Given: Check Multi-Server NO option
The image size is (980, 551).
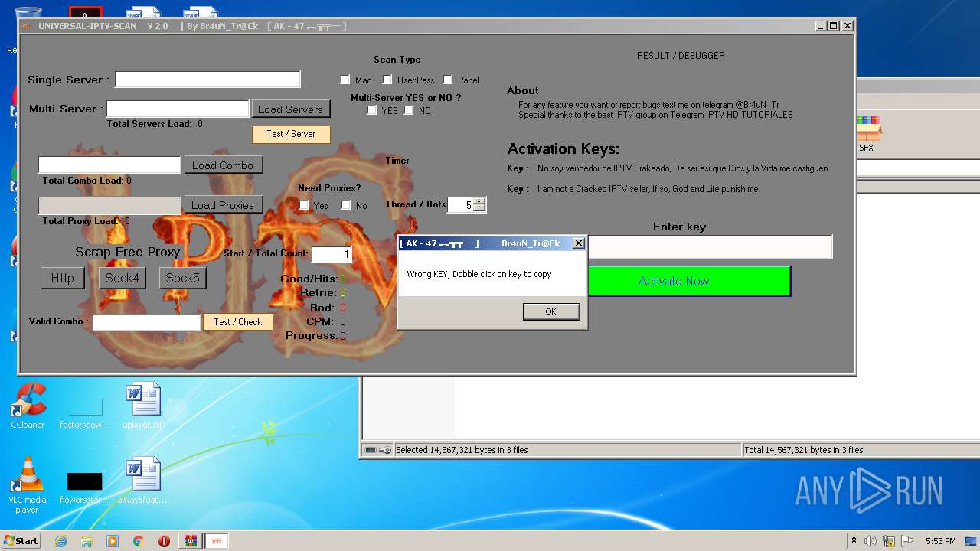Looking at the screenshot, I should click(x=409, y=110).
